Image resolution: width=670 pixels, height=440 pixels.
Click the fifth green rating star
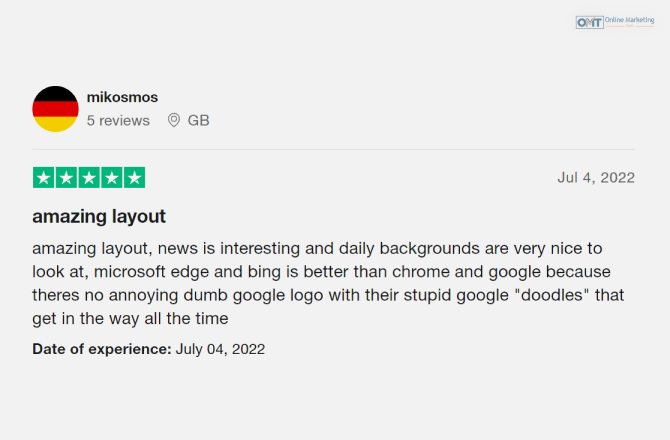tap(135, 177)
